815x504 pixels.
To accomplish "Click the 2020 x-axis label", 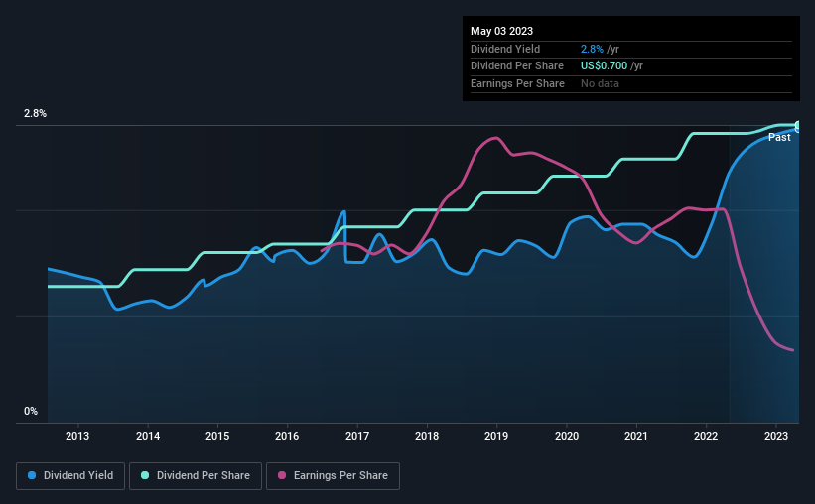I will click(x=567, y=436).
